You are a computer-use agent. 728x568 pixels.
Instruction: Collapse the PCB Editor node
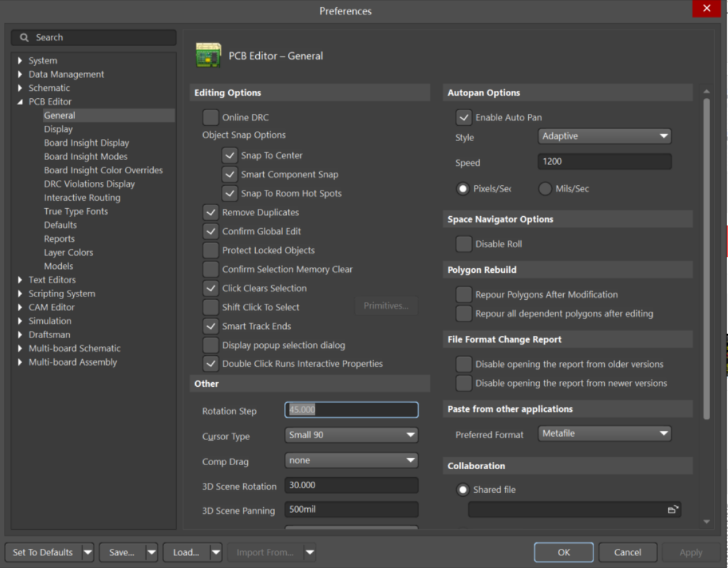coord(20,101)
